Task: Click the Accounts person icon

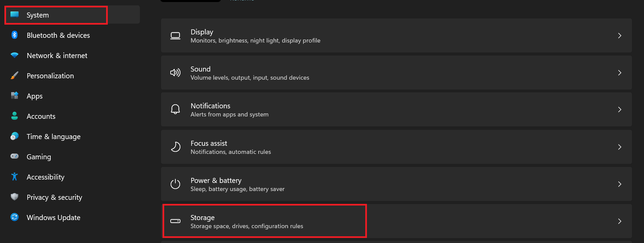Action: (x=15, y=116)
